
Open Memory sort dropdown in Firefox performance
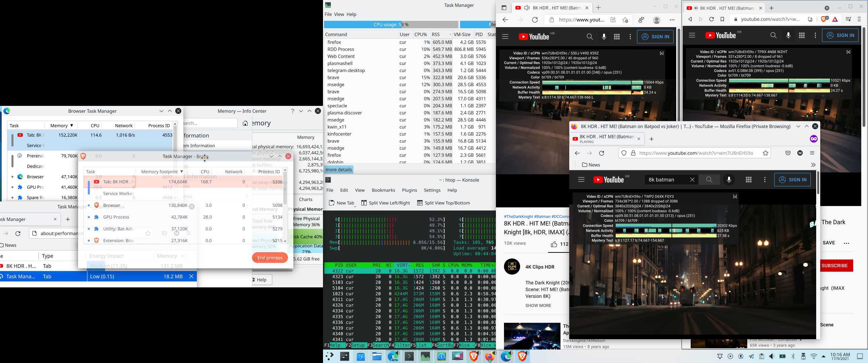(x=182, y=256)
